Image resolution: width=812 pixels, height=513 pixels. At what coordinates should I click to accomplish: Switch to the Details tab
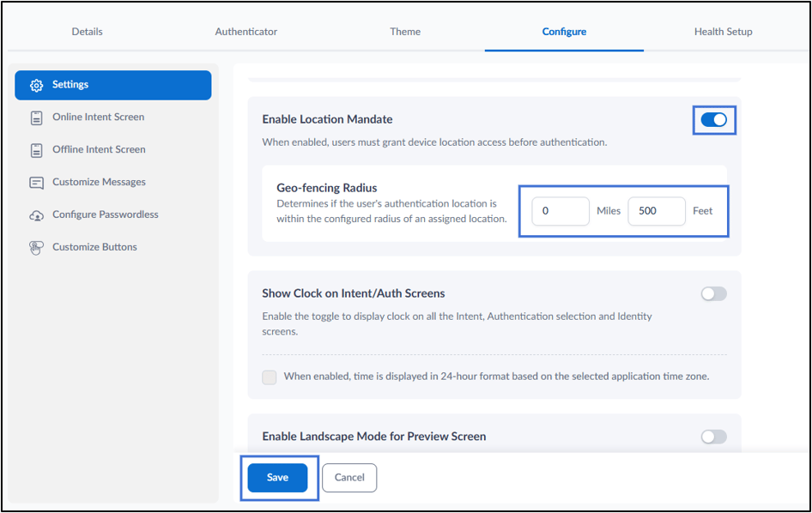(87, 32)
